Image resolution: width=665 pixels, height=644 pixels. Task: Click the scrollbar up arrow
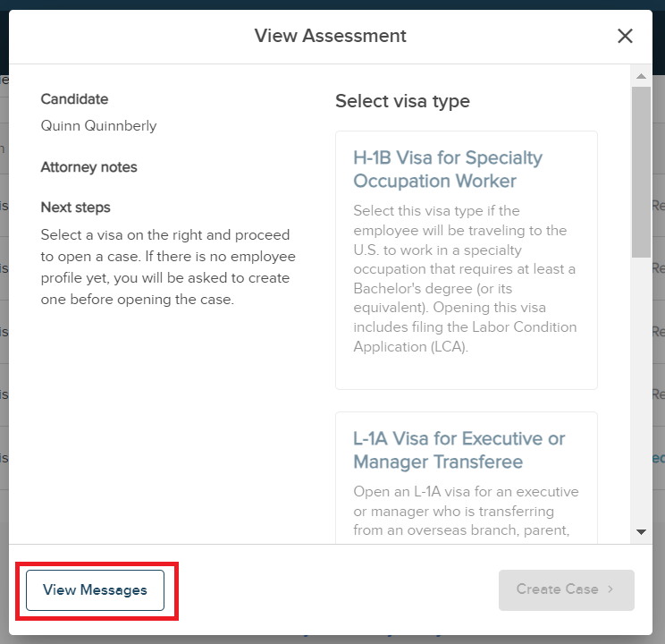point(641,76)
